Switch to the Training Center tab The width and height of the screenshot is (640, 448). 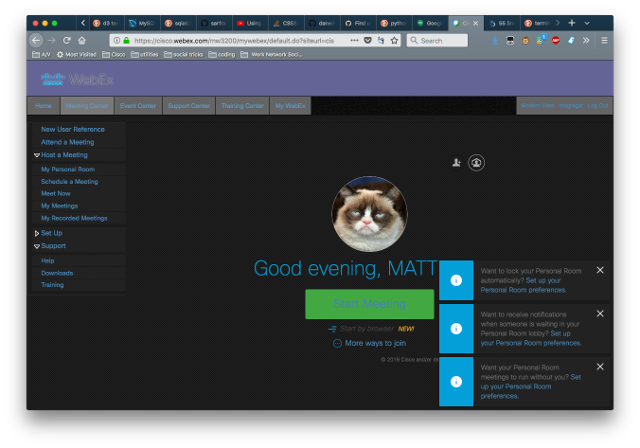[x=242, y=106]
